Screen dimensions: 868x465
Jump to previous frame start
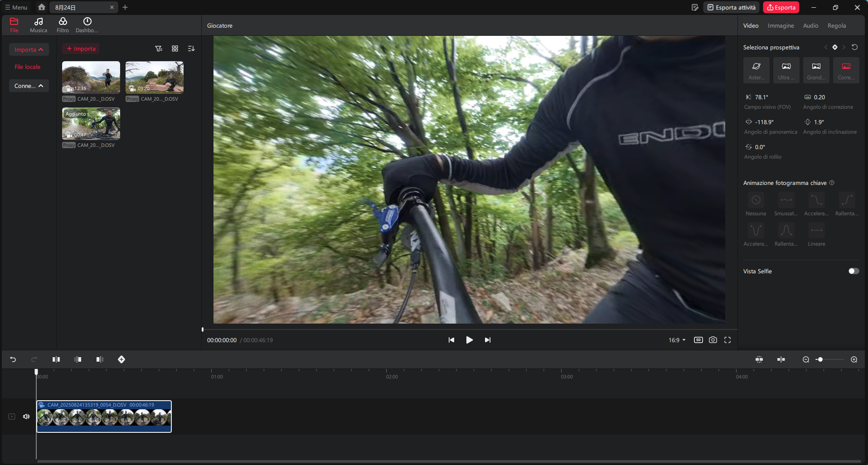(x=451, y=340)
